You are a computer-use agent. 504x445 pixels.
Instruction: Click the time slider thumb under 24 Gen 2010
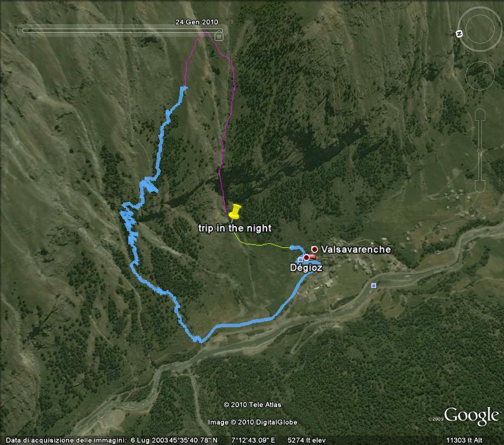point(219,35)
